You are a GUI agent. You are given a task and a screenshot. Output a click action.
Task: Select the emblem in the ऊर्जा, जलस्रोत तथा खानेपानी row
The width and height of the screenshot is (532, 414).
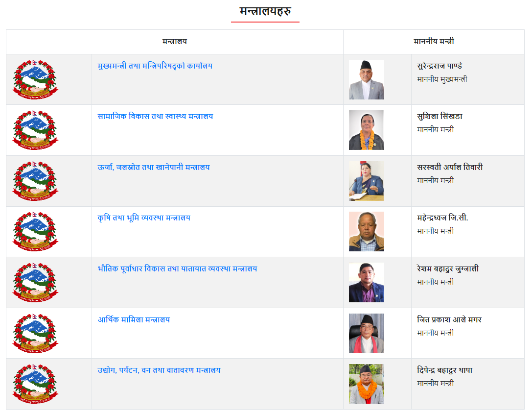[35, 181]
